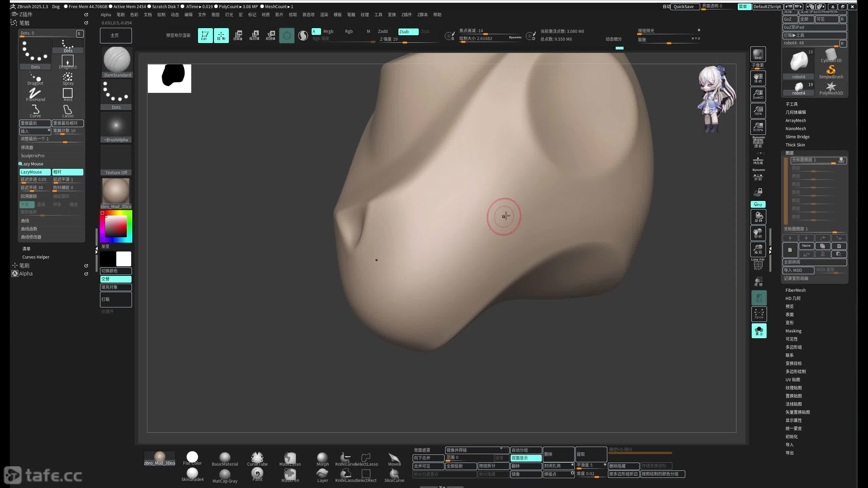Select the FreeHand stroke type
This screenshot has width=868, height=488.
[35, 95]
